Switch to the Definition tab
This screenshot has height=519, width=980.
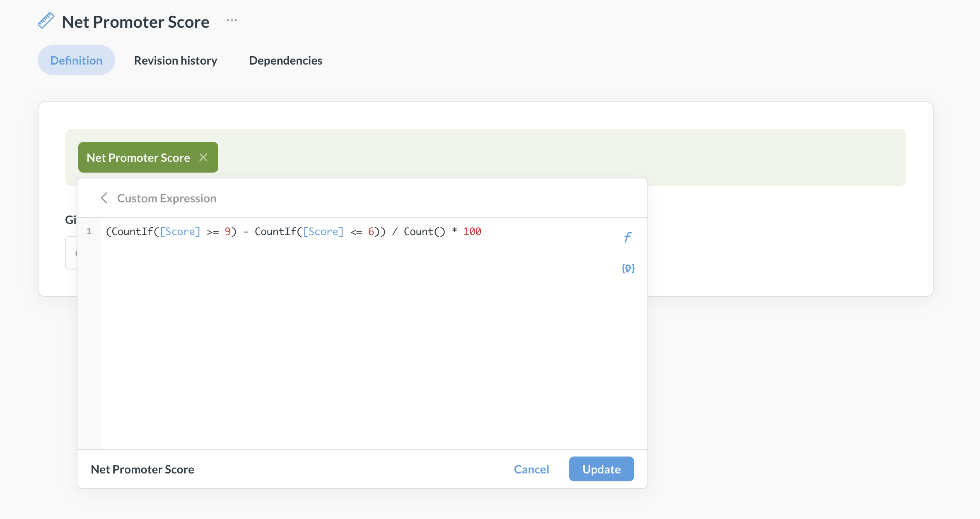click(x=76, y=60)
